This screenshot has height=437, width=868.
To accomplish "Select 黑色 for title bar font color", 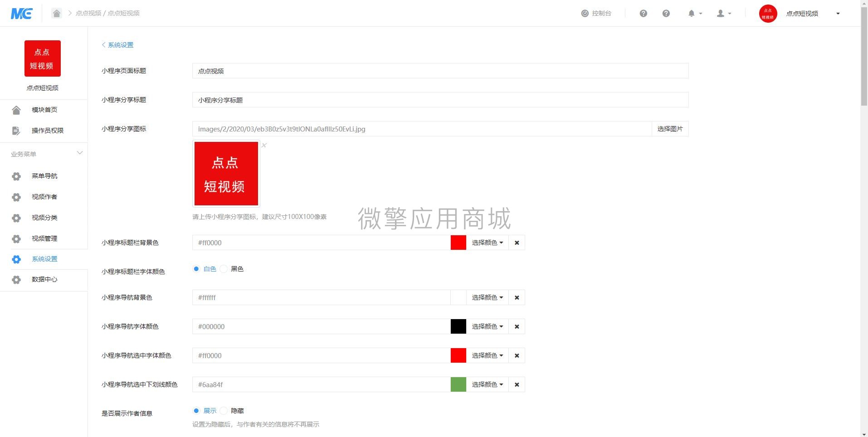I will pyautogui.click(x=224, y=269).
